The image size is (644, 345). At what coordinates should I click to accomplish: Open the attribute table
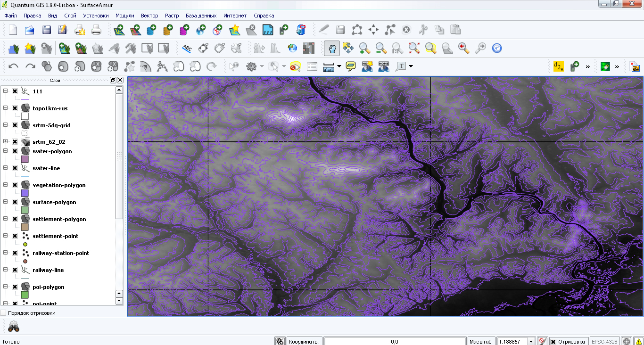tap(312, 66)
